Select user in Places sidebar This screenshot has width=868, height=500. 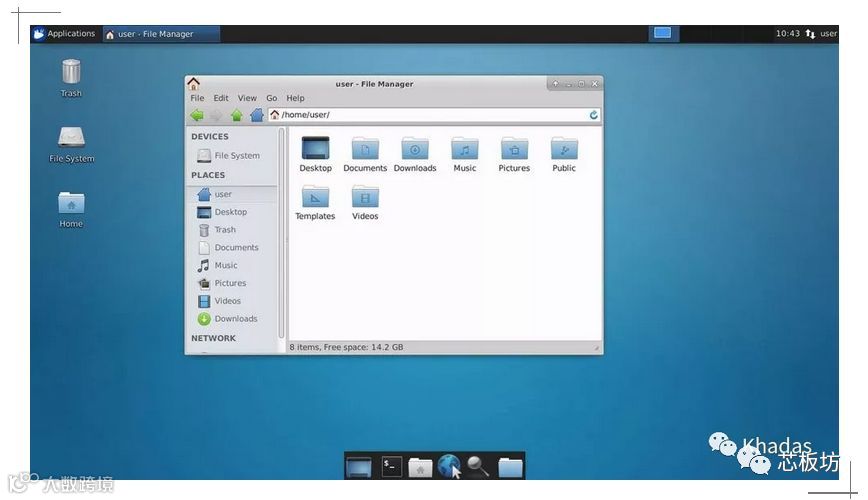click(232, 194)
